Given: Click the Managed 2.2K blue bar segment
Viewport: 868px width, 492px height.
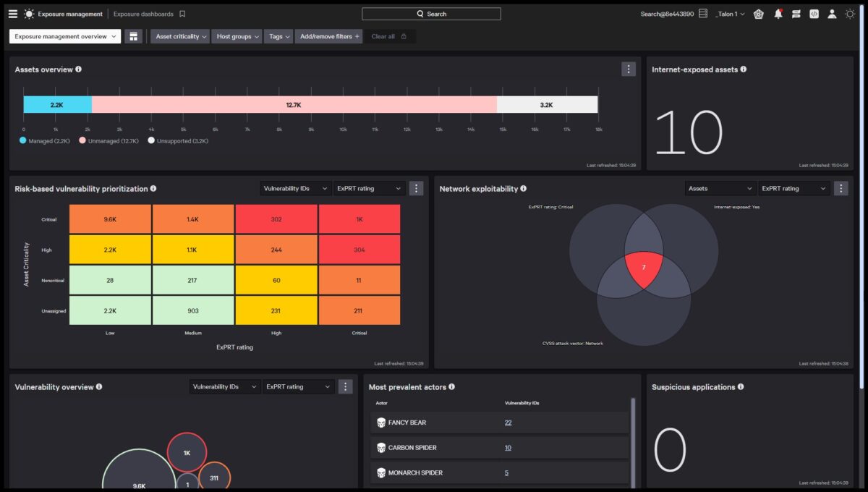Looking at the screenshot, I should 57,105.
